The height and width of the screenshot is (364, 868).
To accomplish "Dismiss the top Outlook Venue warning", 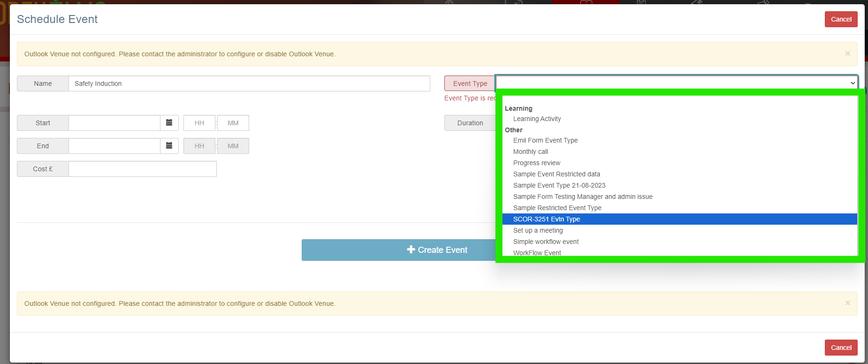I will click(847, 53).
